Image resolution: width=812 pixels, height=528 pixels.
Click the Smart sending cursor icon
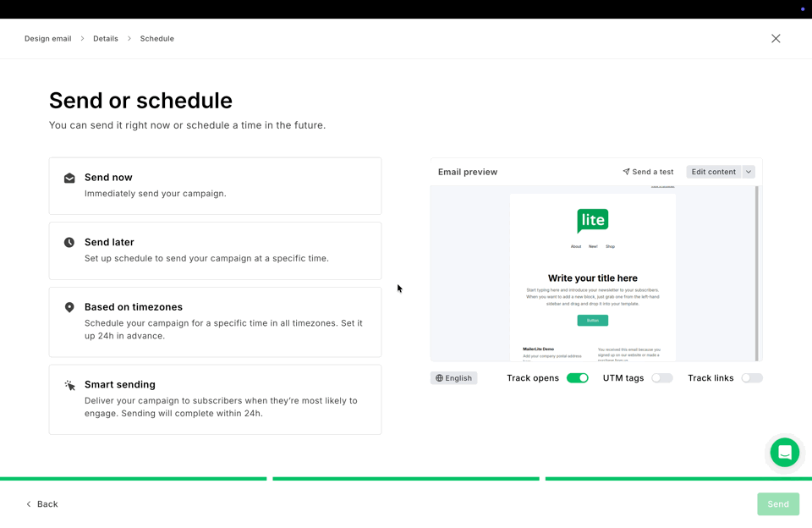click(x=70, y=385)
